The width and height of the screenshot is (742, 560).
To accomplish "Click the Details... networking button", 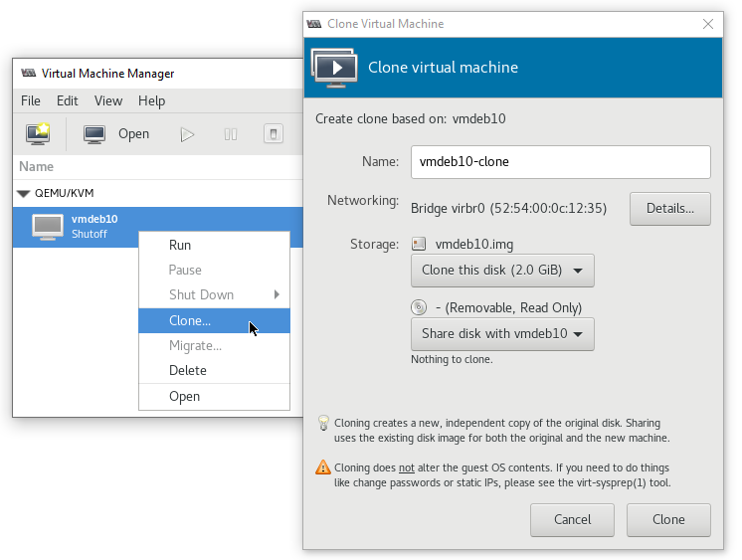I will [x=670, y=208].
